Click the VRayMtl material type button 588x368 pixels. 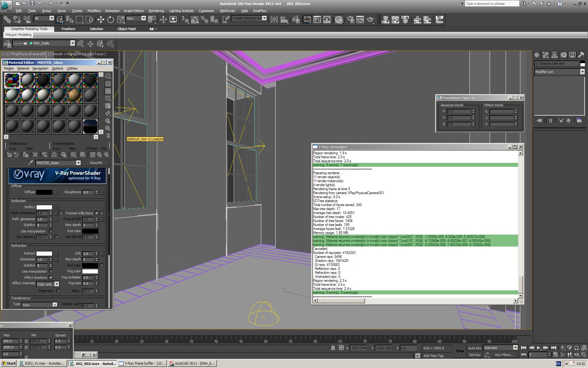[x=96, y=163]
